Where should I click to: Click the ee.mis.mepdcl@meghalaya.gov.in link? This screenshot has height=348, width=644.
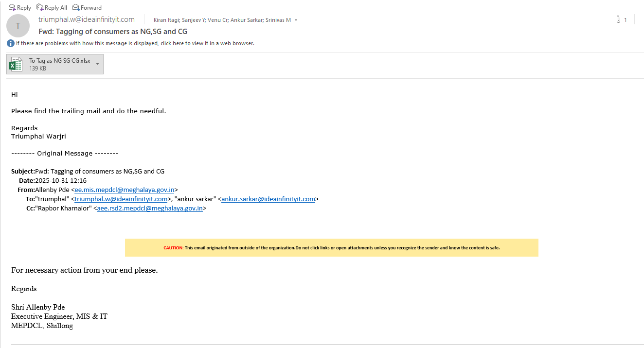click(125, 190)
